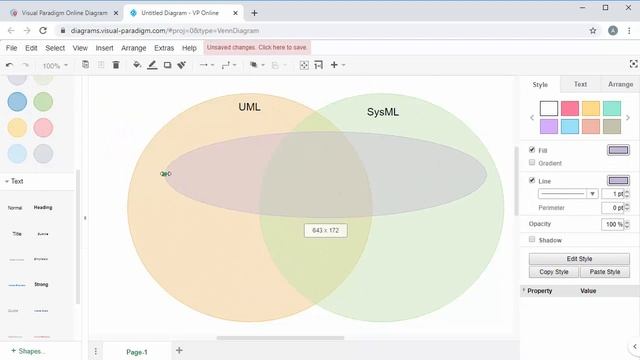640x360 pixels.
Task: Open the Shapes library link
Action: (28, 351)
